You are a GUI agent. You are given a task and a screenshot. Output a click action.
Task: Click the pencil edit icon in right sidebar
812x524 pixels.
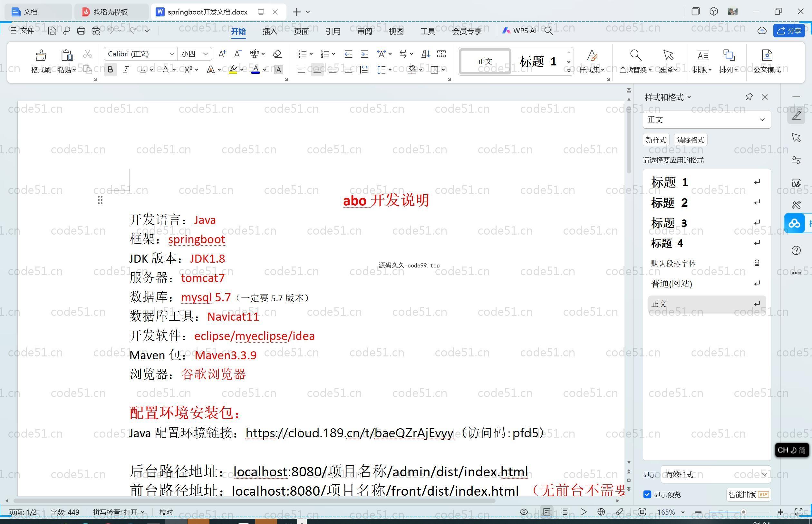click(796, 115)
